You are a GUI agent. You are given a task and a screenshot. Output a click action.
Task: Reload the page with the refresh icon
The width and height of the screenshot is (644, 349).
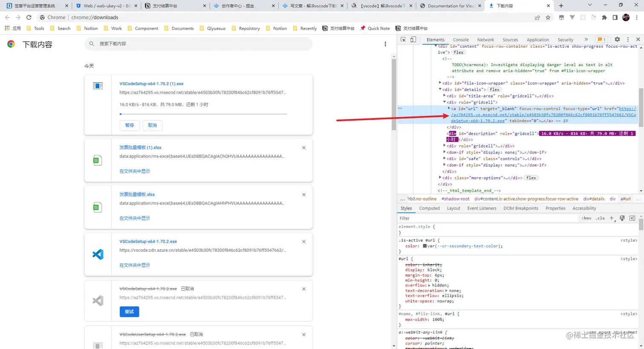pos(29,17)
